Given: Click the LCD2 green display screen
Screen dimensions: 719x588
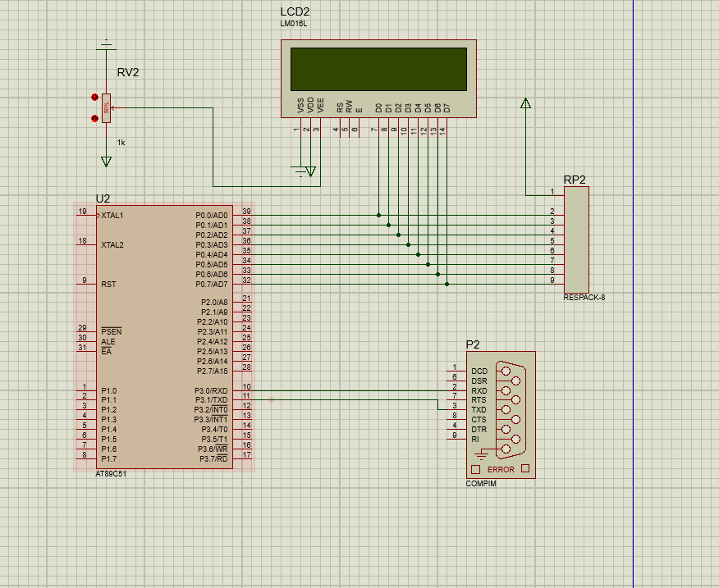Looking at the screenshot, I should [378, 69].
